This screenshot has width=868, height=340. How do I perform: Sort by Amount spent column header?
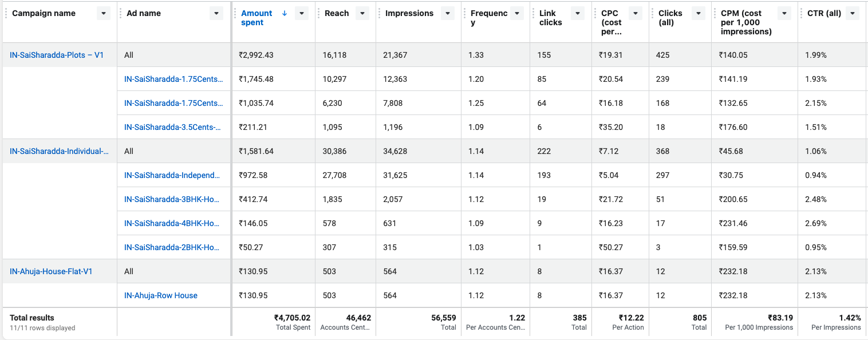pyautogui.click(x=257, y=18)
